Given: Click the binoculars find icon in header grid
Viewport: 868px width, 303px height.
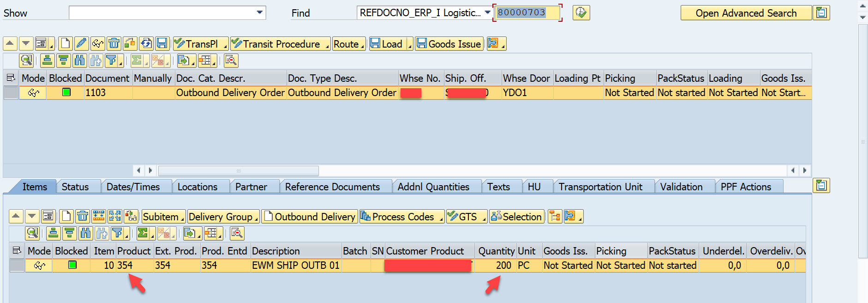Looking at the screenshot, I should [x=79, y=61].
